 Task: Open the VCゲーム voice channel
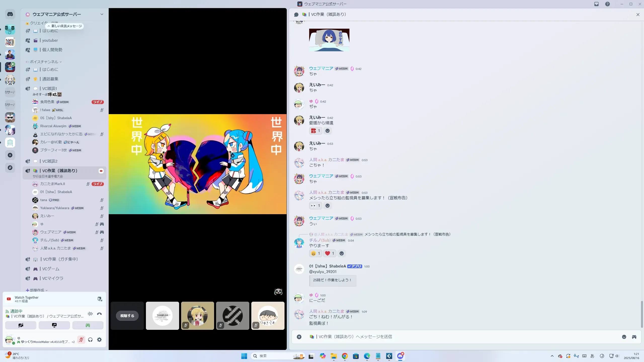tap(51, 269)
